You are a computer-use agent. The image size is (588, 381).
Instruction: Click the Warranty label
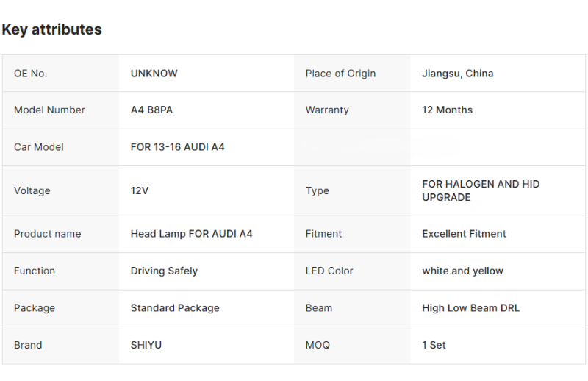pos(327,110)
